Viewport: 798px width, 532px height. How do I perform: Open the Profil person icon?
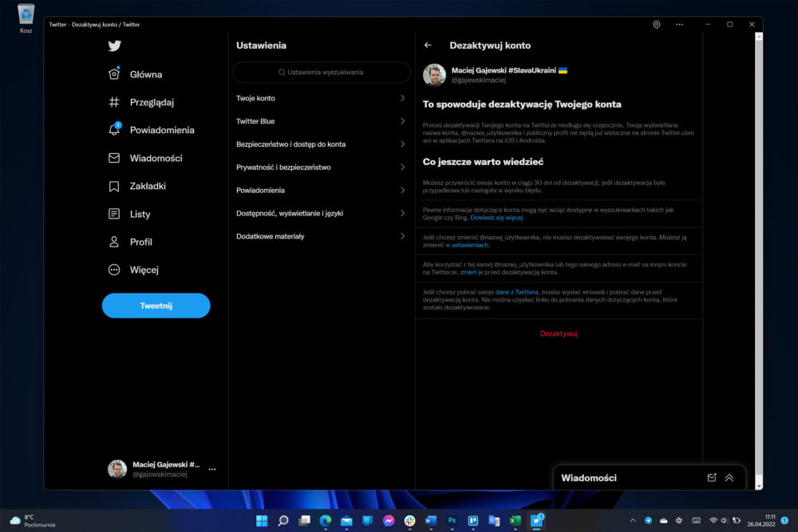(x=114, y=242)
